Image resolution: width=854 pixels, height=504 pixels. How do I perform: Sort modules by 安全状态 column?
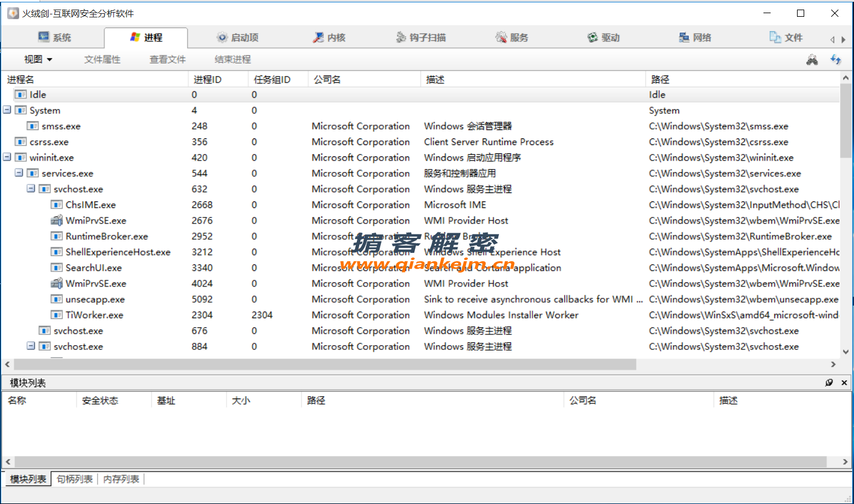[114, 400]
